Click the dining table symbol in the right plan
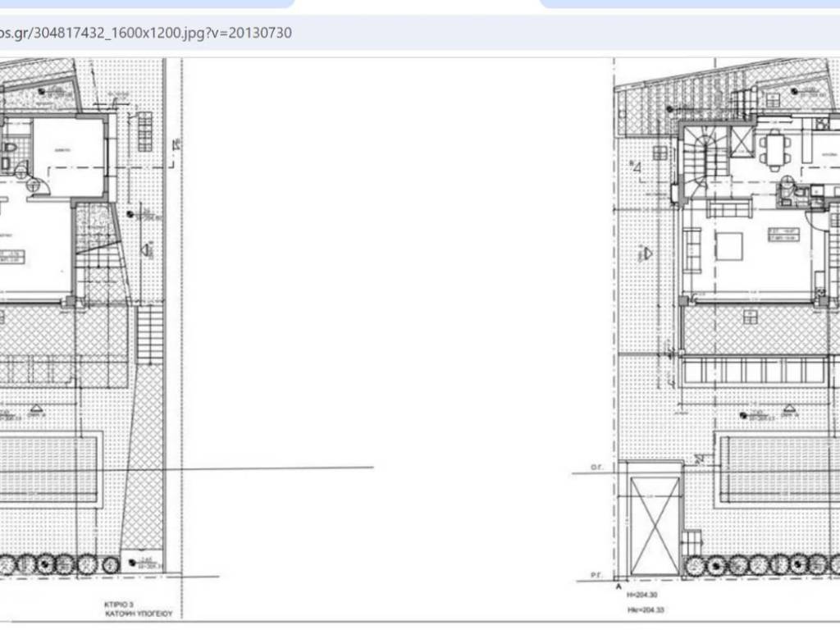Screen dimensions: 840x630 [774, 152]
